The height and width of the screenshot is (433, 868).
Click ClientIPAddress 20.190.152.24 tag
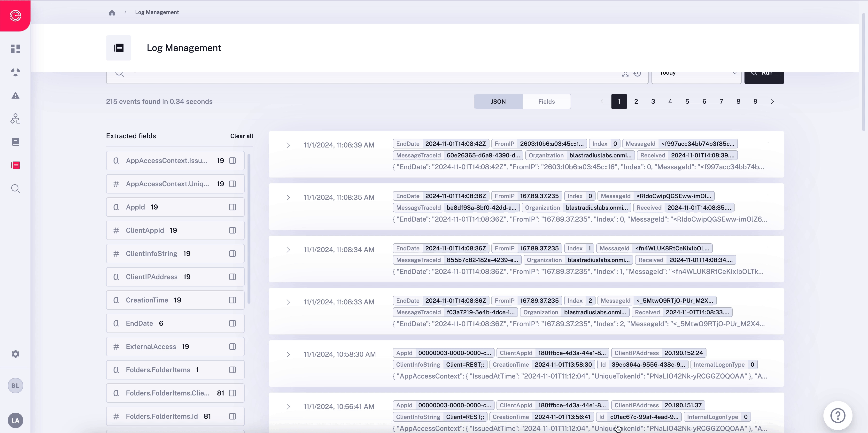pos(659,353)
